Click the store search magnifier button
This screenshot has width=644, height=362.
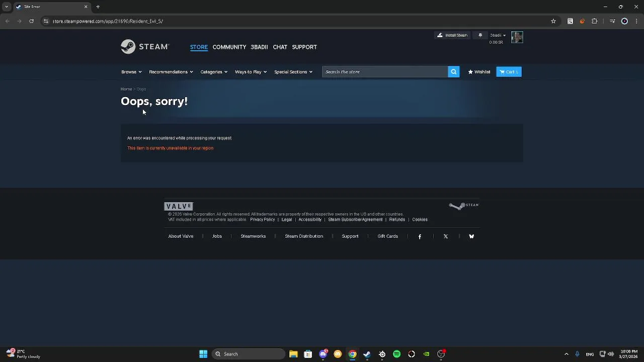tap(454, 72)
